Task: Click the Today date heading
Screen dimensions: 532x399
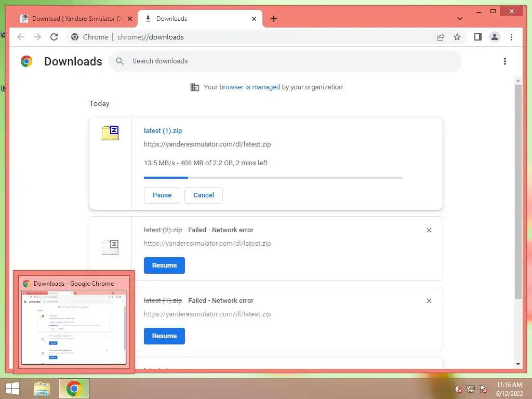Action: [x=99, y=103]
